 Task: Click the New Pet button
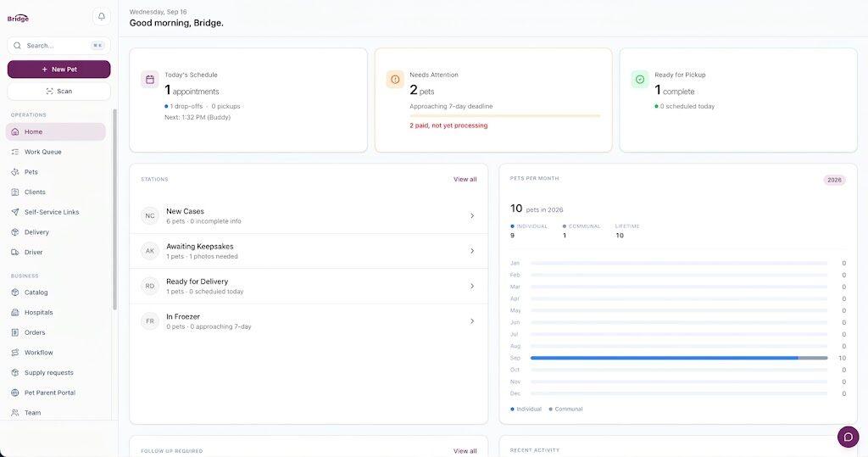[58, 70]
